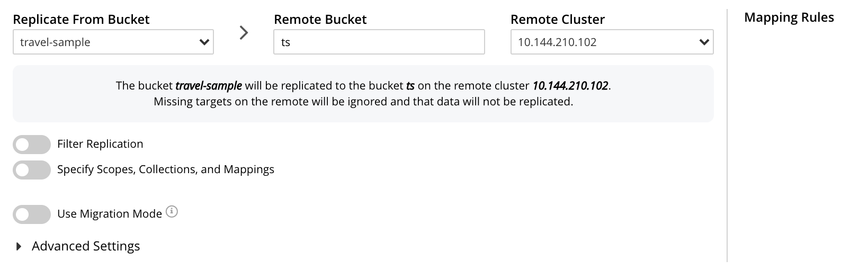The width and height of the screenshot is (868, 278).
Task: Open the Replicate From Bucket dropdown
Action: pyautogui.click(x=113, y=42)
